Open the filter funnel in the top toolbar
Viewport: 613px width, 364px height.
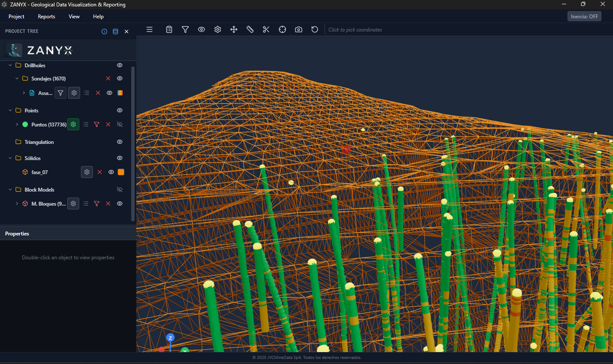click(185, 29)
